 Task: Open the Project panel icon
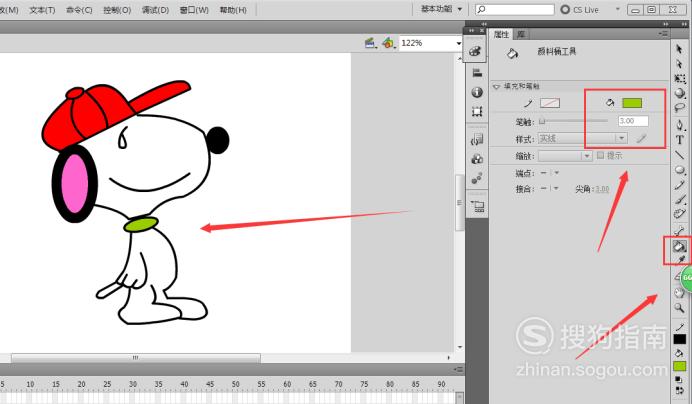(x=477, y=206)
